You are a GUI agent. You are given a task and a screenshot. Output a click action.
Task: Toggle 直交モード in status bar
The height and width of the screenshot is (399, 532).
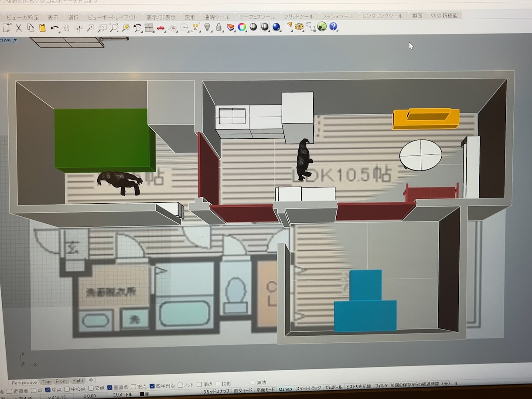pyautogui.click(x=243, y=390)
